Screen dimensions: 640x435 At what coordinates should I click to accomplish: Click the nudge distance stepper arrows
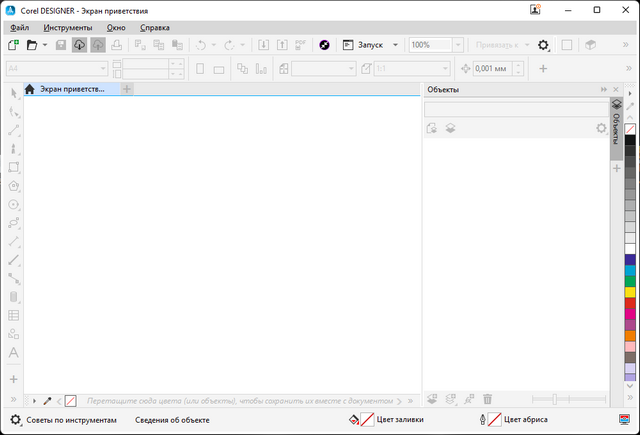[518, 69]
